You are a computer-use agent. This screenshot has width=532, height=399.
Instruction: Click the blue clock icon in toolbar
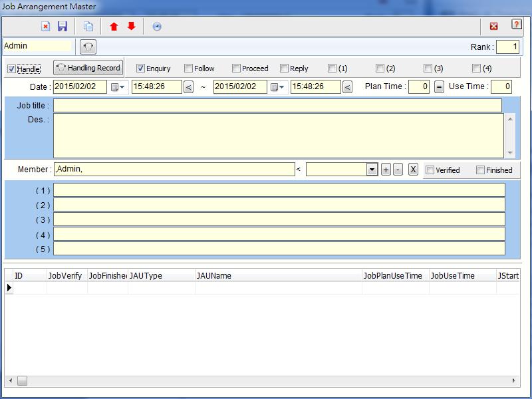tap(157, 27)
